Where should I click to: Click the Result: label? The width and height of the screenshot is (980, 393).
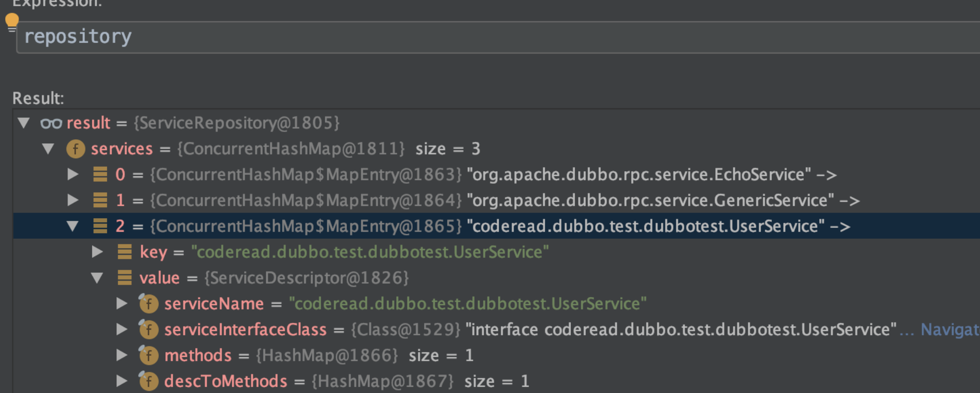(38, 98)
